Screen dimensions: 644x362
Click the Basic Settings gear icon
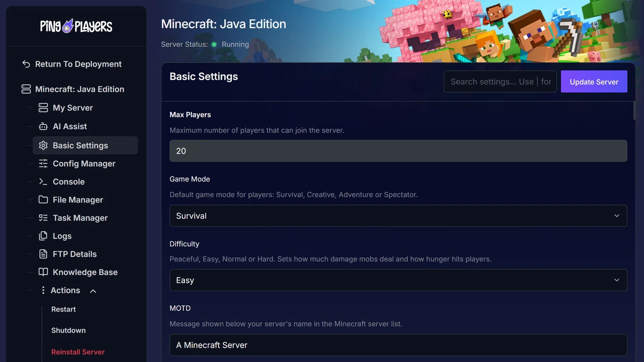pyautogui.click(x=43, y=145)
